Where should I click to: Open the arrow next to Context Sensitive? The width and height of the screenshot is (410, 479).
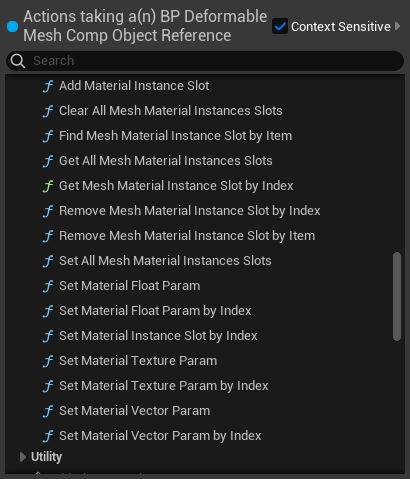(397, 26)
